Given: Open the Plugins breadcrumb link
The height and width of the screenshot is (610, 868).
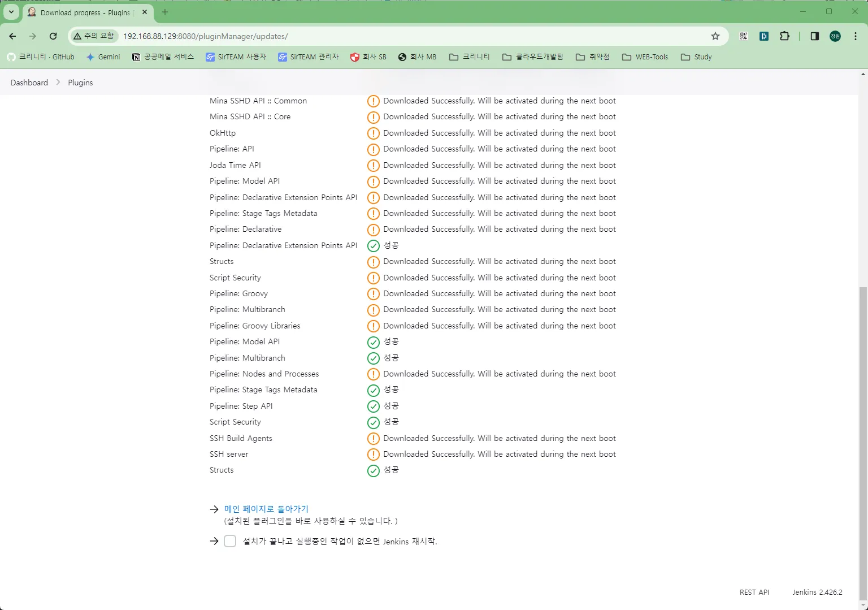Looking at the screenshot, I should (80, 83).
